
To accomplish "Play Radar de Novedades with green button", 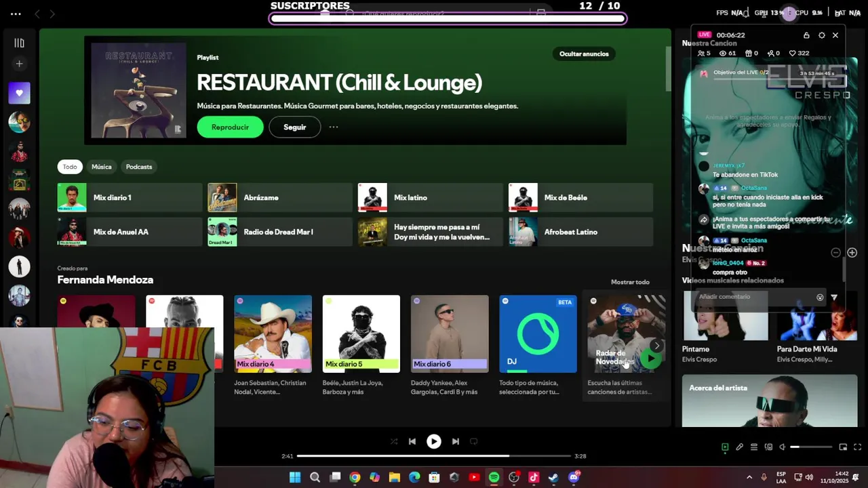I will coord(650,359).
